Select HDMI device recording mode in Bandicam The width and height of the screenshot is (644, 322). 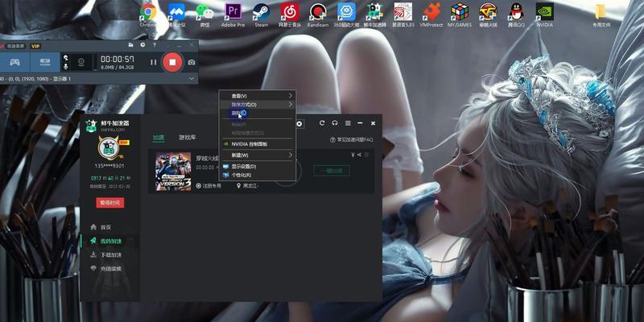tap(45, 63)
